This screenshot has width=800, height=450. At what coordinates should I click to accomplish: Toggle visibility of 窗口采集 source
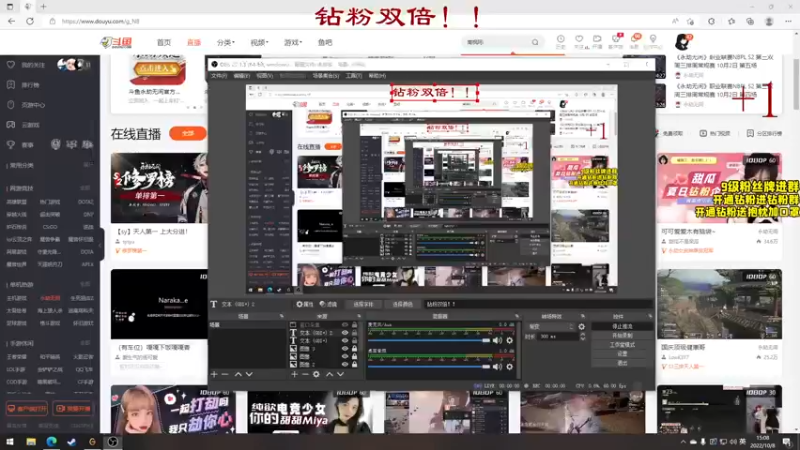click(x=345, y=324)
